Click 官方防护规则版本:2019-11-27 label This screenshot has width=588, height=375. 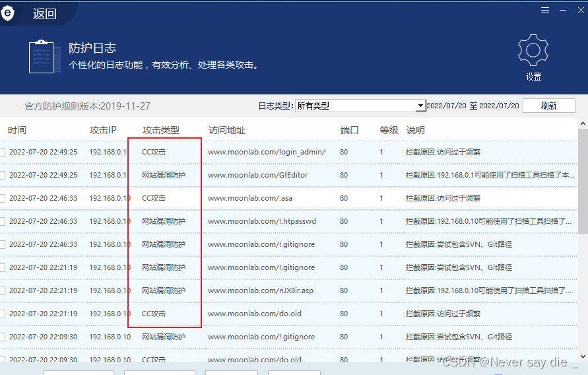click(x=87, y=106)
